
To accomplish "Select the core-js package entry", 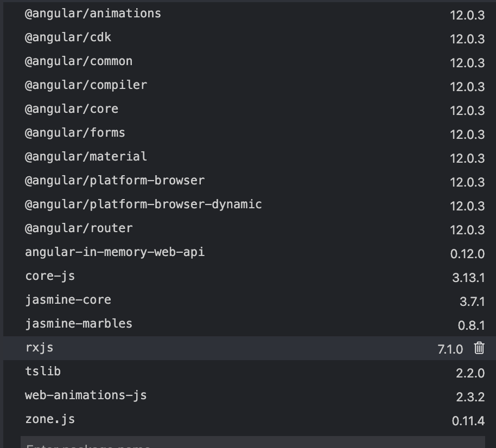I will pos(49,276).
